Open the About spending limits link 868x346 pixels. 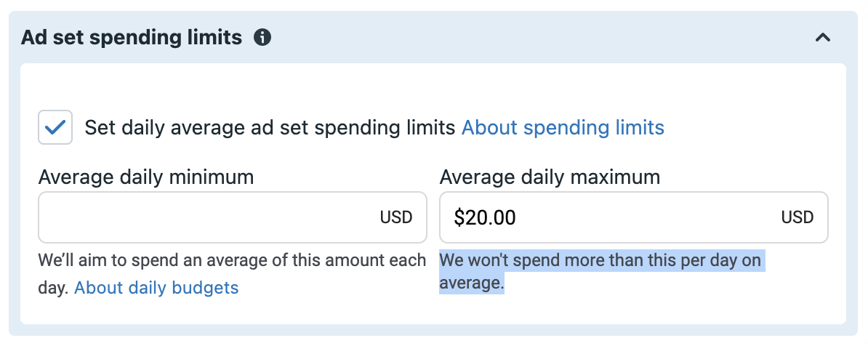tap(563, 127)
